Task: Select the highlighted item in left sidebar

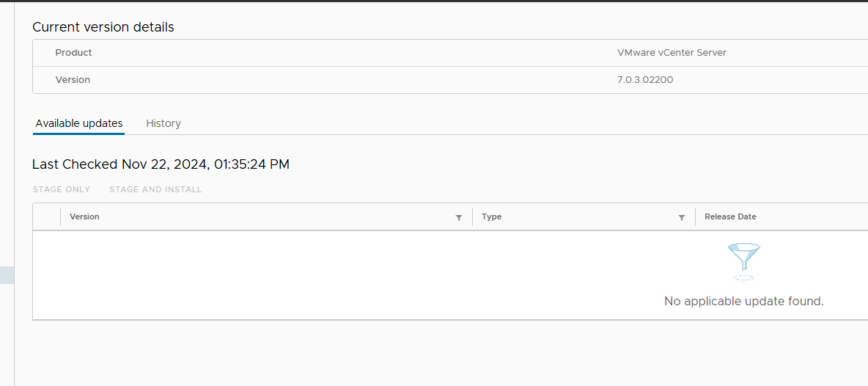Action: click(7, 274)
